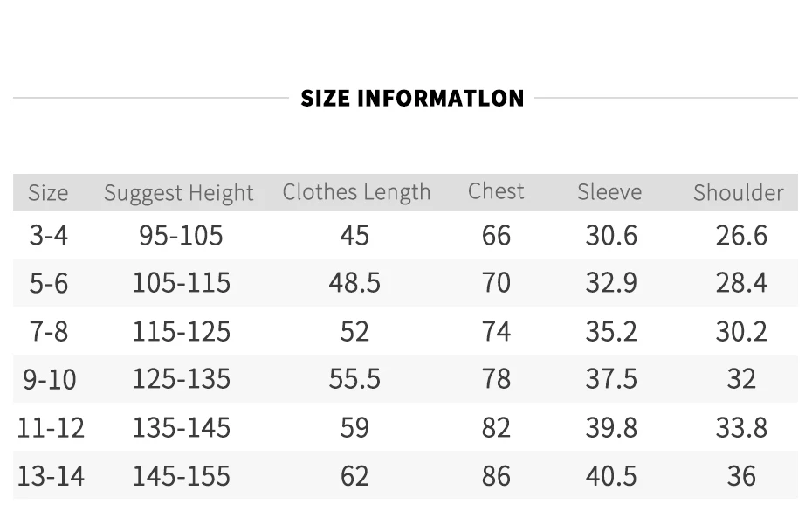Screen dimensions: 812x525
Task: Click the 9-10 size cell
Action: coord(49,379)
